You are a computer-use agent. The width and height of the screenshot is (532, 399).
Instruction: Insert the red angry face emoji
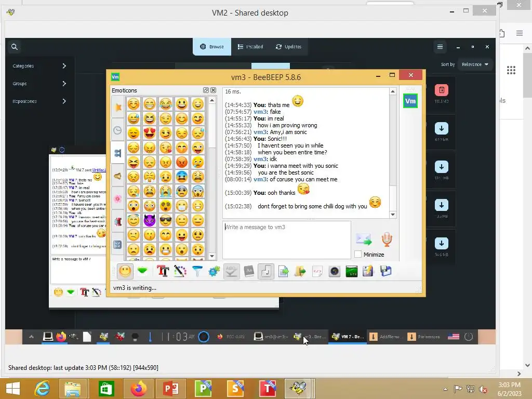pyautogui.click(x=182, y=162)
